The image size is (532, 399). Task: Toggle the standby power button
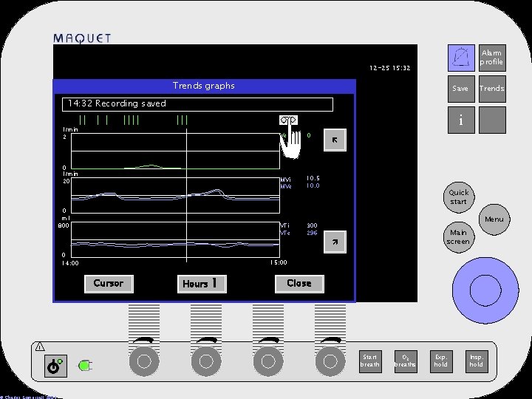(55, 366)
